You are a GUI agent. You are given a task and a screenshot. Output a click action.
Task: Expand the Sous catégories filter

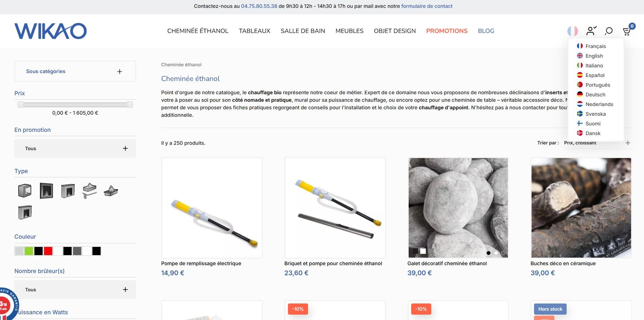(x=75, y=71)
